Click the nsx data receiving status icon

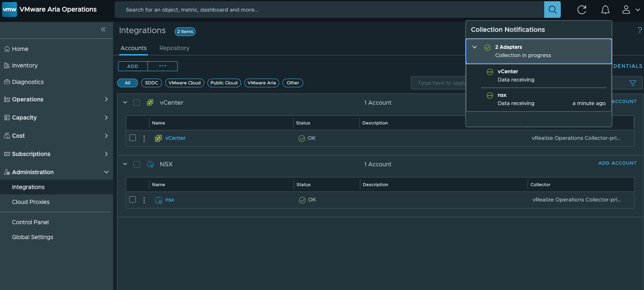(490, 96)
